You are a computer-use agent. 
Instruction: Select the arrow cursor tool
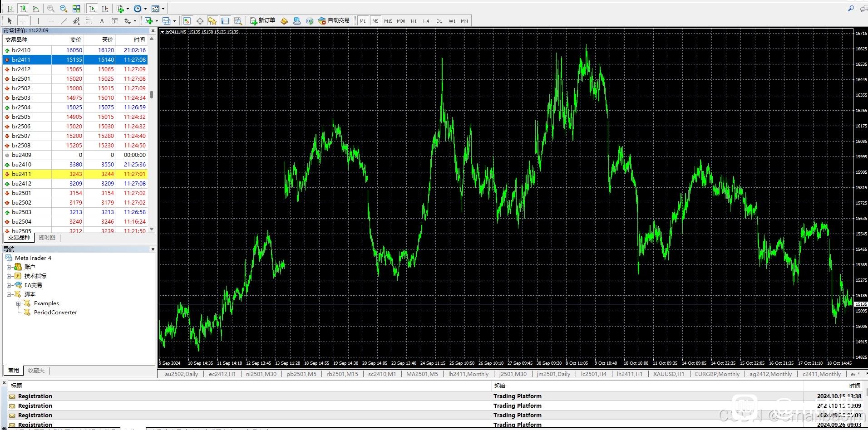click(x=10, y=21)
